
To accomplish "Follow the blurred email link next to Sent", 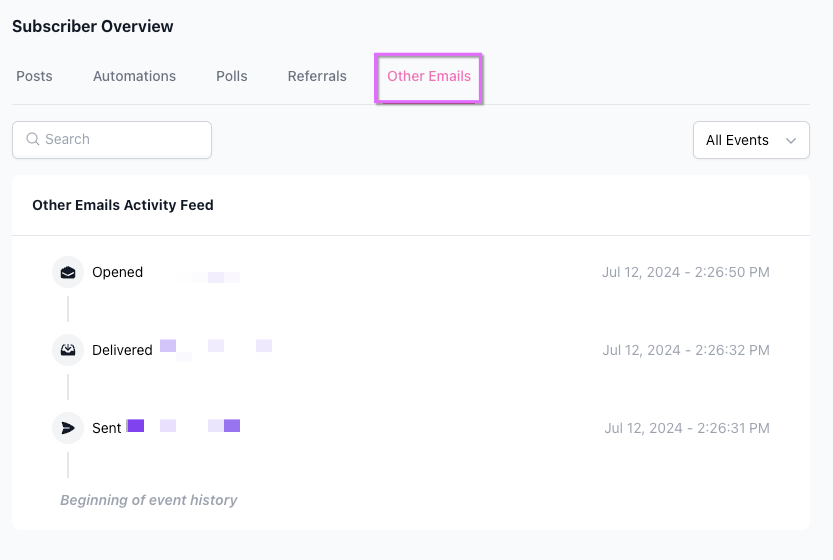I will [x=184, y=426].
